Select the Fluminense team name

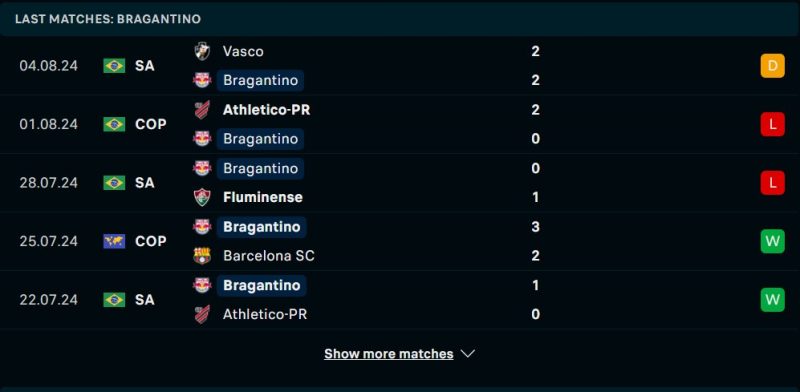[x=263, y=197]
